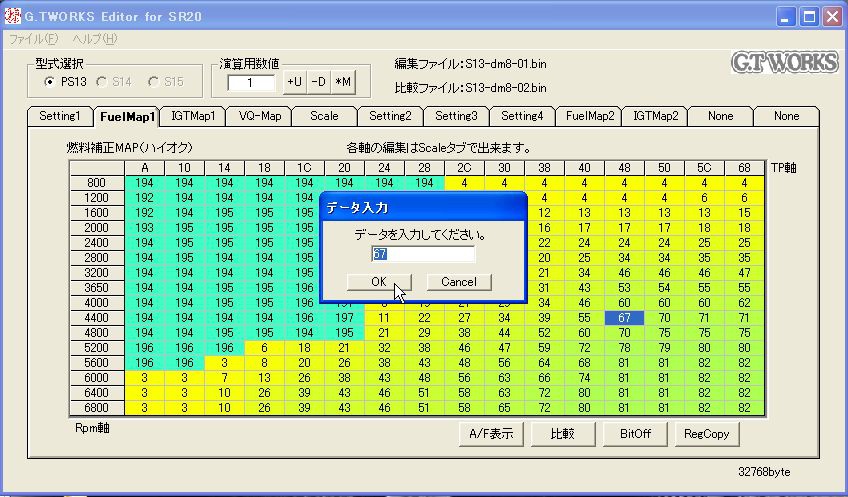Click the column header 5C
848x497 pixels.
coord(704,168)
